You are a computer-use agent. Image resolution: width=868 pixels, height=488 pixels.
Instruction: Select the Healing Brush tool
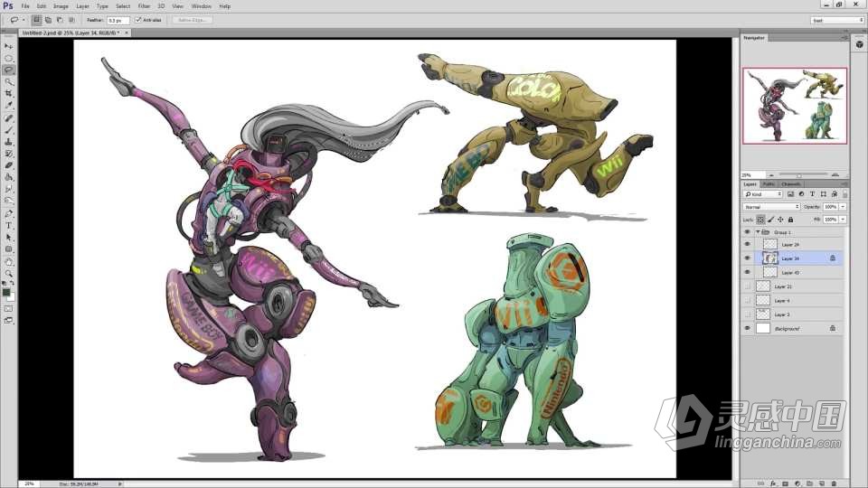(x=8, y=118)
